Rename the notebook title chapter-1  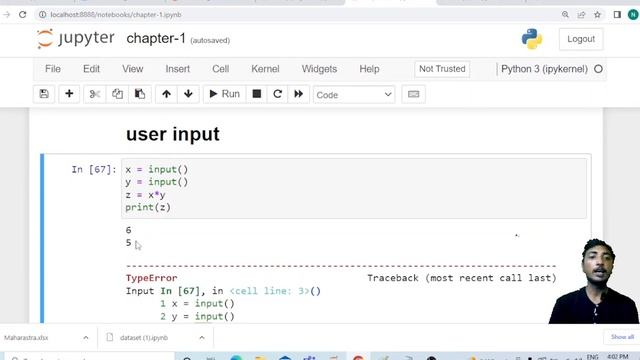[156, 38]
